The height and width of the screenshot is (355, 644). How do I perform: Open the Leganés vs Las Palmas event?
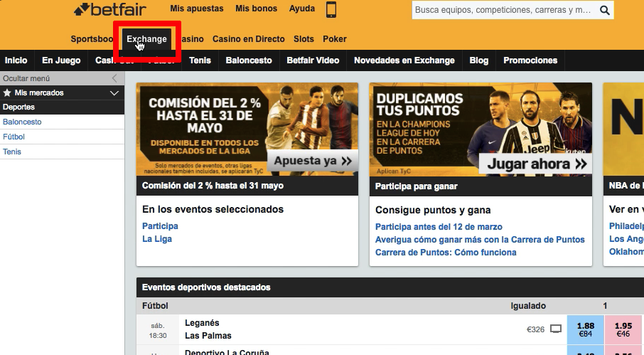[208, 329]
